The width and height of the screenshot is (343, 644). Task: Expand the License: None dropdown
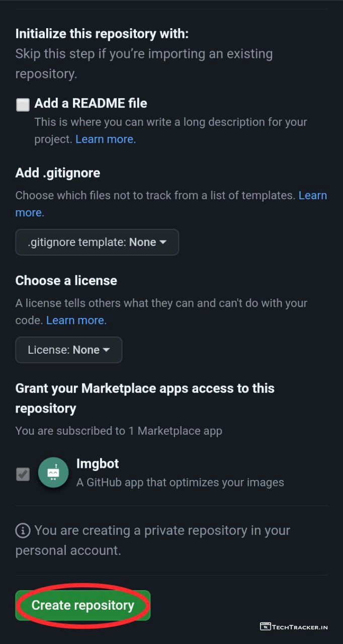pos(69,350)
